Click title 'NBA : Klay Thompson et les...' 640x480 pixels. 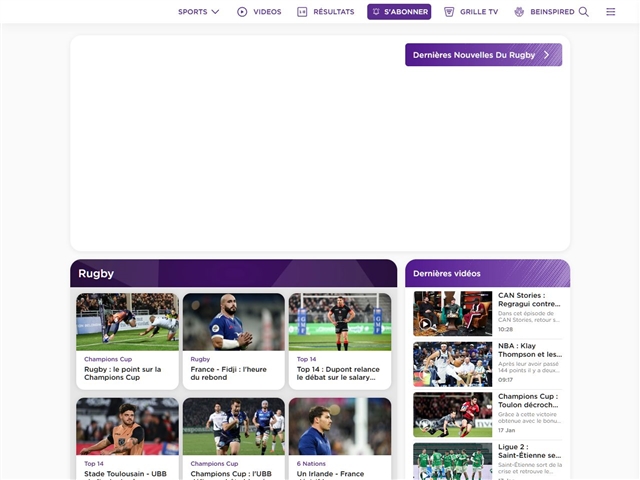(x=530, y=350)
